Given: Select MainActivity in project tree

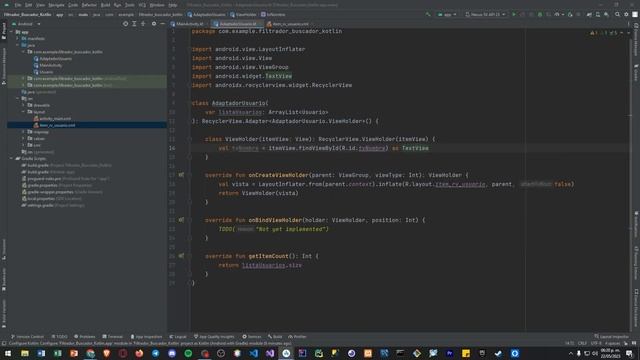Looking at the screenshot, I should 51,65.
